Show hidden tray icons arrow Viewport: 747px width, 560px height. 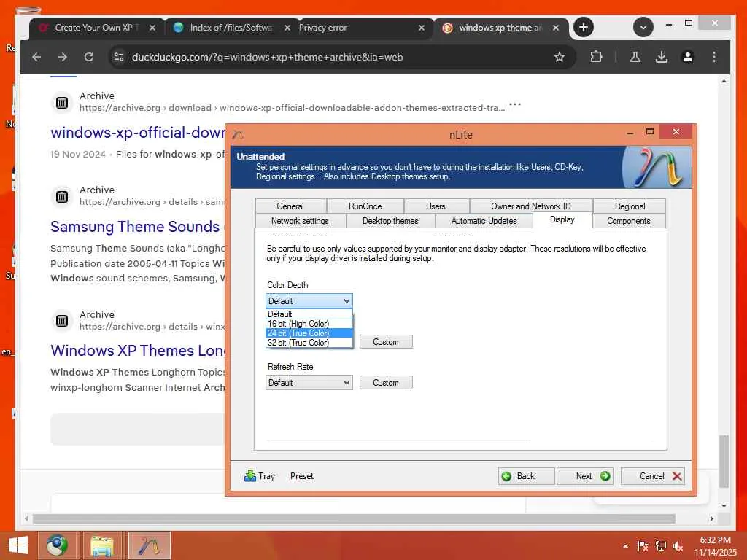[x=625, y=546]
